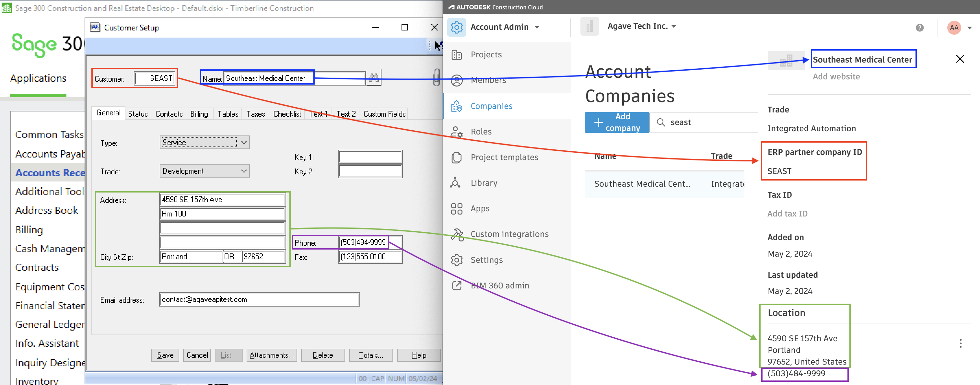
Task: Switch to the Billing tab
Action: click(x=199, y=114)
